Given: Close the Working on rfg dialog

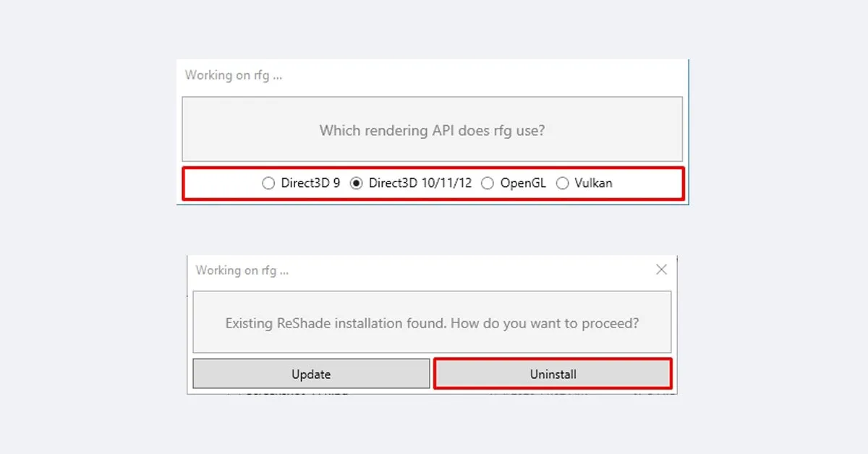Looking at the screenshot, I should [x=660, y=269].
